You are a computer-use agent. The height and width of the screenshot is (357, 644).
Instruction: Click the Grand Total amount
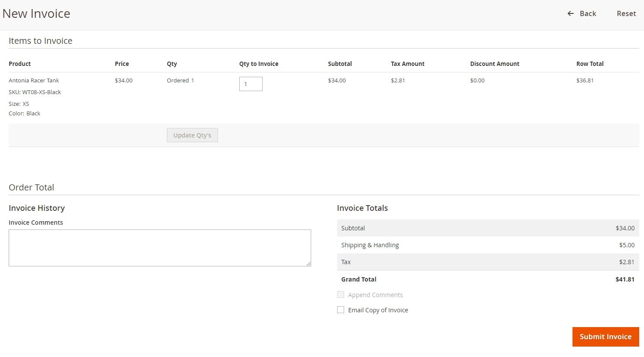(625, 279)
